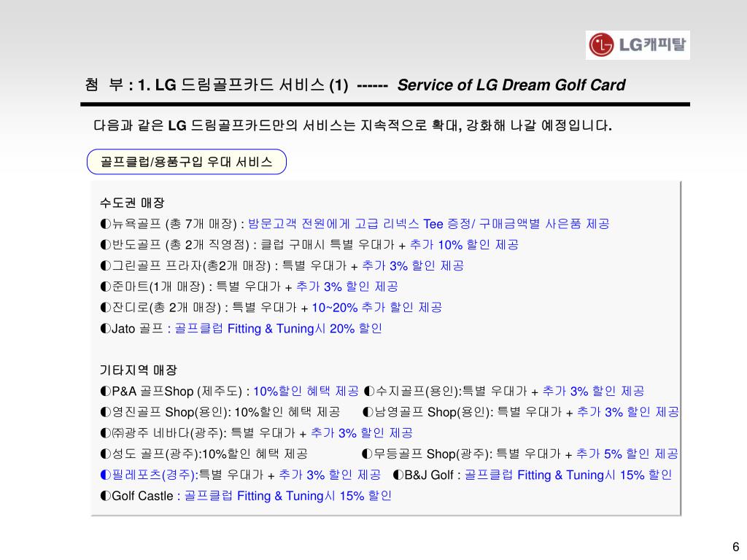This screenshot has height=560, width=747.
Task: Click the 그린골프 프라자 line
Action: pyautogui.click(x=282, y=265)
